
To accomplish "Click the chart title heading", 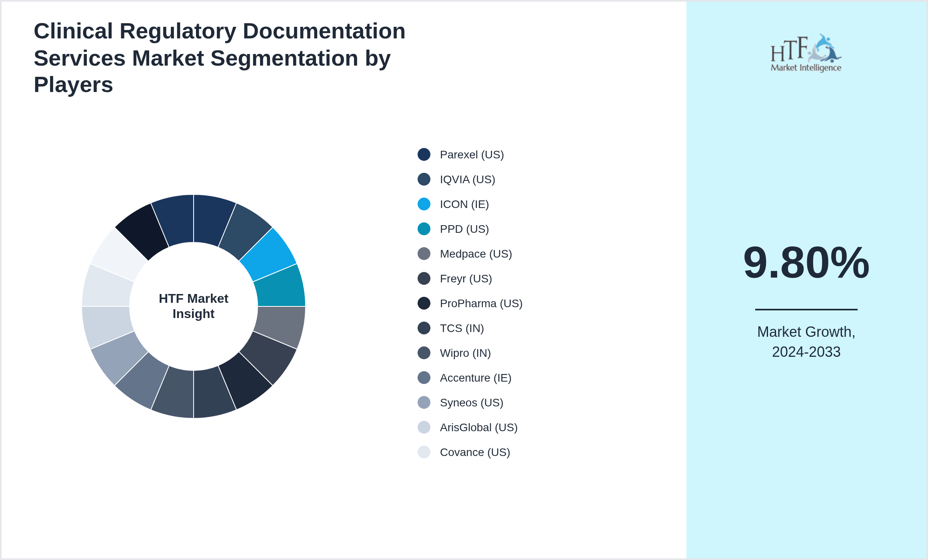I will point(220,58).
